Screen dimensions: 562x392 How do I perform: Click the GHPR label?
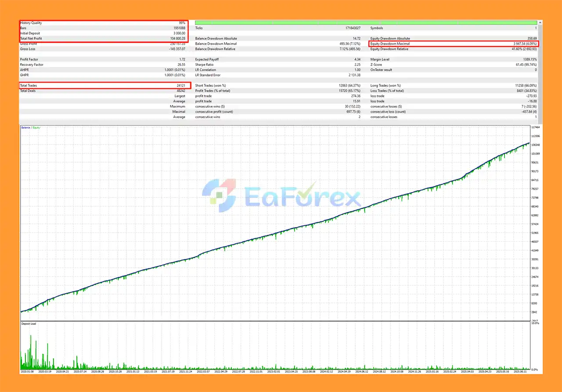pyautogui.click(x=25, y=75)
